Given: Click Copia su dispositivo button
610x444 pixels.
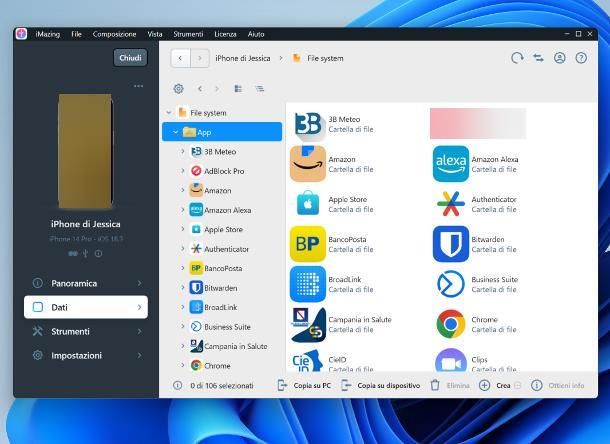Looking at the screenshot, I should coord(381,386).
